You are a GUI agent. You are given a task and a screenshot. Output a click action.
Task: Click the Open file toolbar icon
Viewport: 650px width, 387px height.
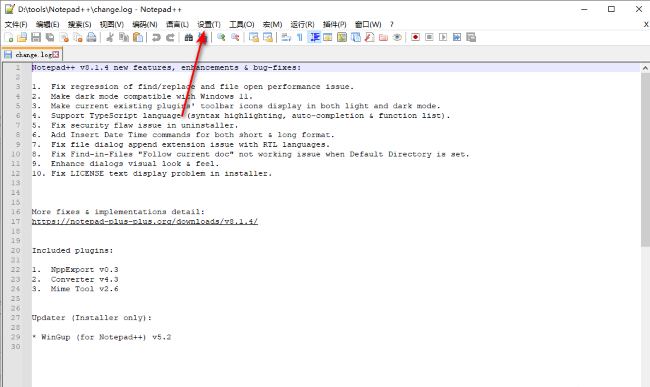pyautogui.click(x=22, y=38)
